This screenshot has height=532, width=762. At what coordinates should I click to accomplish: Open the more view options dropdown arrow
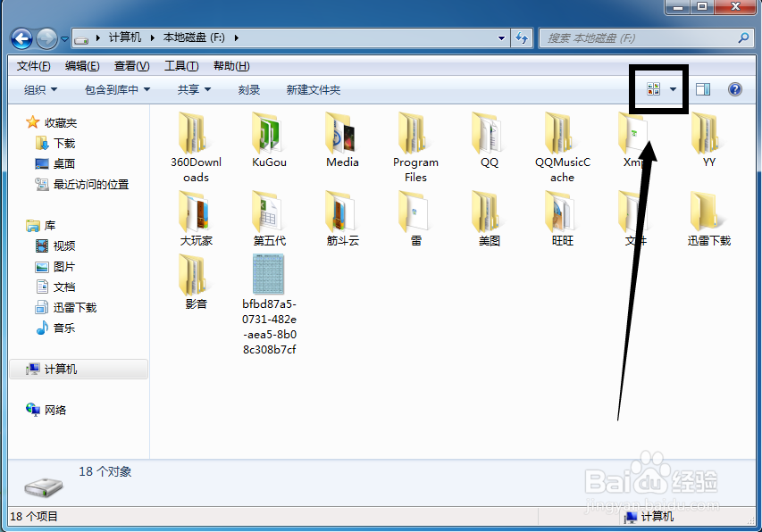(x=673, y=89)
